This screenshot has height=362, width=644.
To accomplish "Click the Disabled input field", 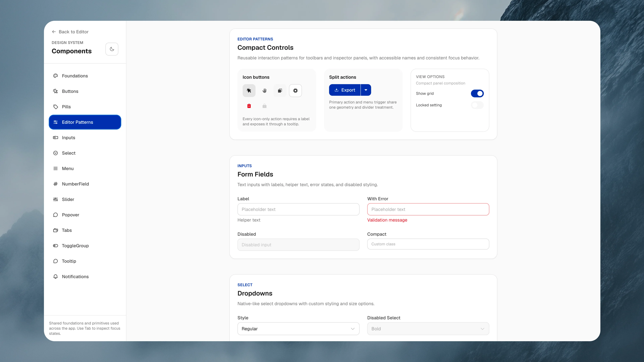I will [x=298, y=245].
